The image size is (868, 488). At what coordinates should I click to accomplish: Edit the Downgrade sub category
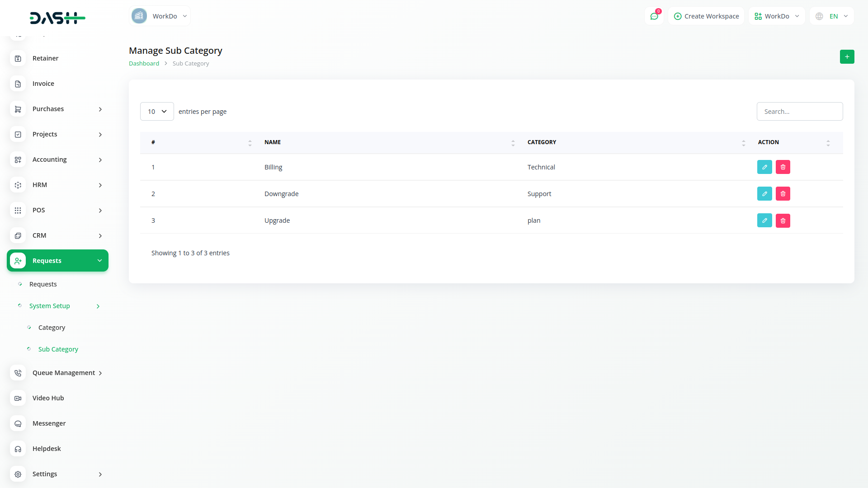coord(764,194)
